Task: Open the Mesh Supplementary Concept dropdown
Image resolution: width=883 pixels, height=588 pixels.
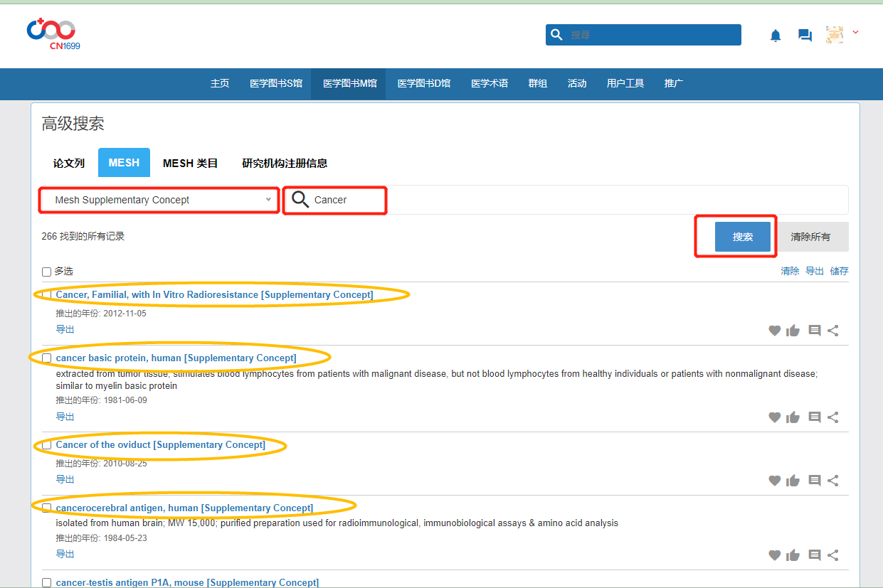Action: tap(159, 200)
